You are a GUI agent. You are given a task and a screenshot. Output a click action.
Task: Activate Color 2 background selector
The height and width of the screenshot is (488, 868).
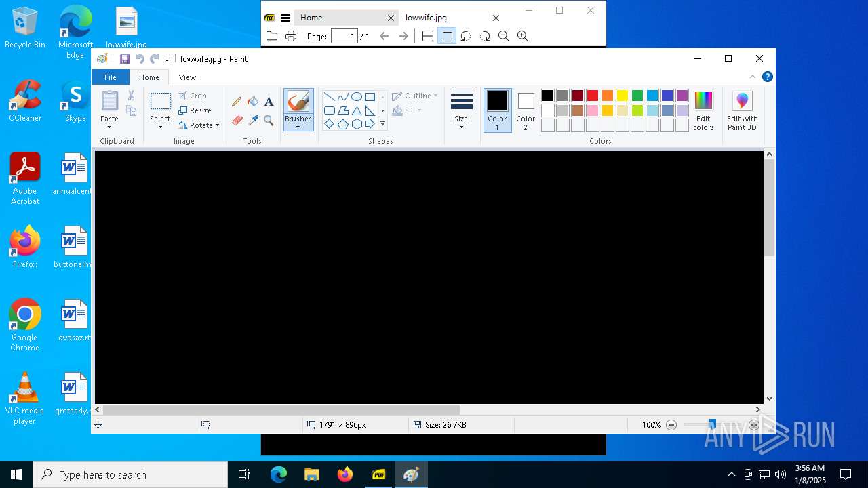click(x=526, y=110)
